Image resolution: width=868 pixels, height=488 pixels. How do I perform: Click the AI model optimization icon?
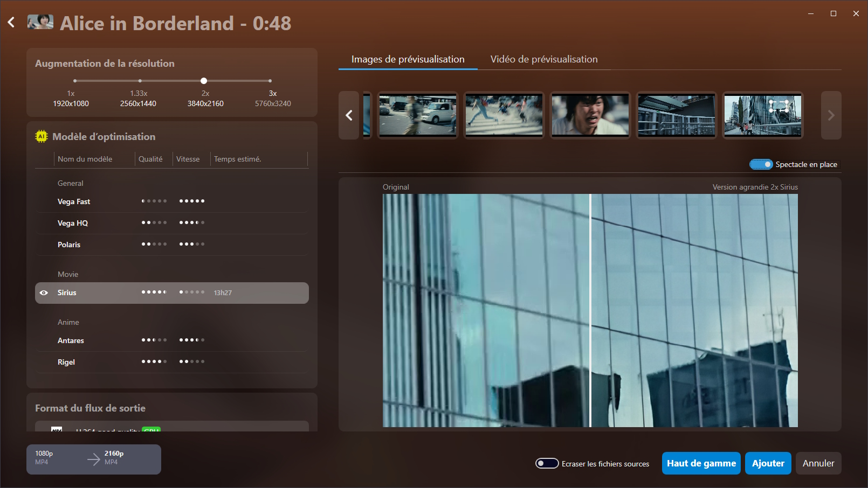42,136
